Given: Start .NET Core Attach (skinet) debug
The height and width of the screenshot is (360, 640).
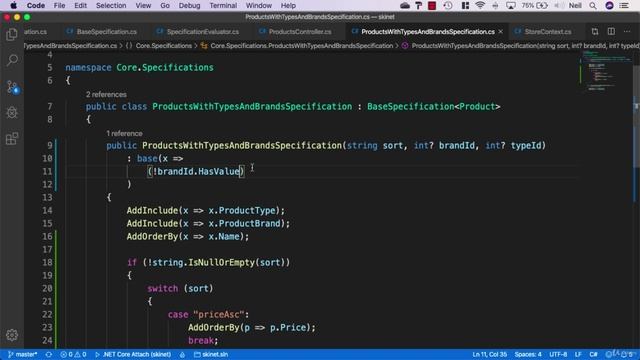Looking at the screenshot, I should (x=133, y=354).
